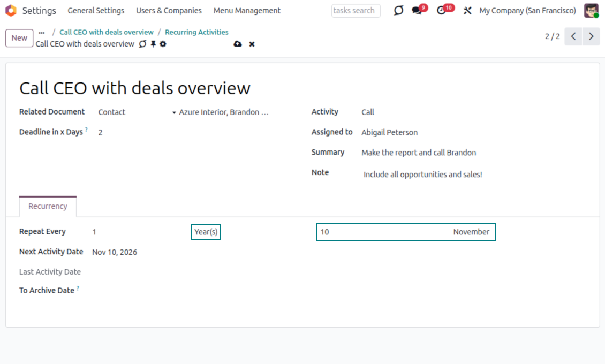Open the Year(s) repeat unit dropdown
Image resolution: width=605 pixels, height=364 pixels.
pos(206,232)
